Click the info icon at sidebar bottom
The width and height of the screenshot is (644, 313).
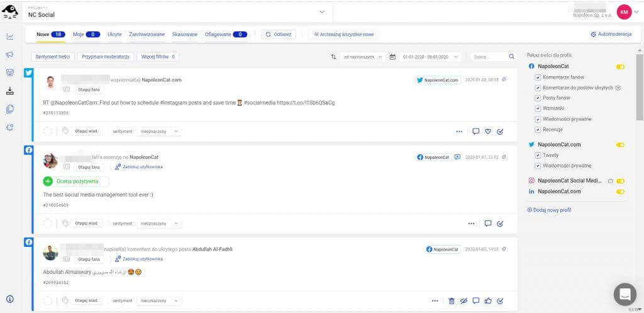(10, 299)
